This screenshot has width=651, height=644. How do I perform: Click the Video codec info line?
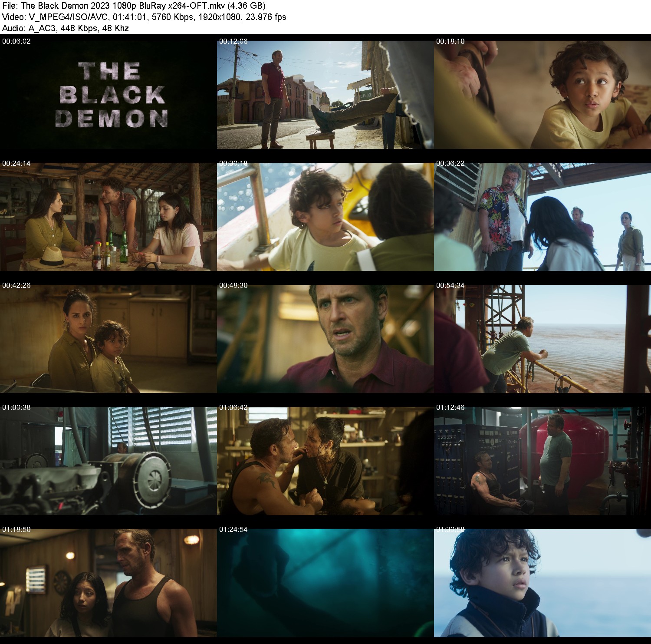coord(144,17)
